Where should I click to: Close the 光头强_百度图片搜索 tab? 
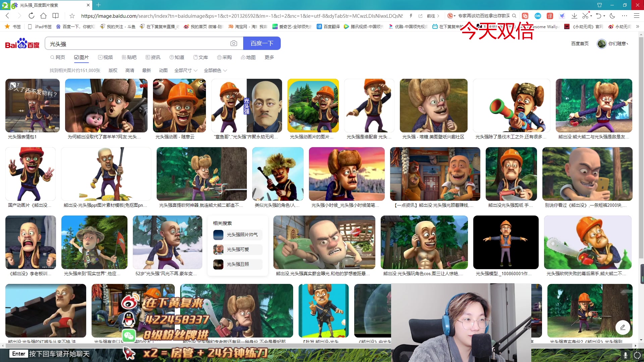point(88,5)
